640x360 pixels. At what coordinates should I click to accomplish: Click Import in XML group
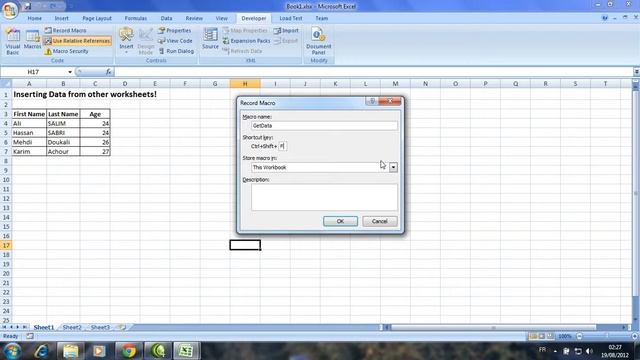[286, 31]
